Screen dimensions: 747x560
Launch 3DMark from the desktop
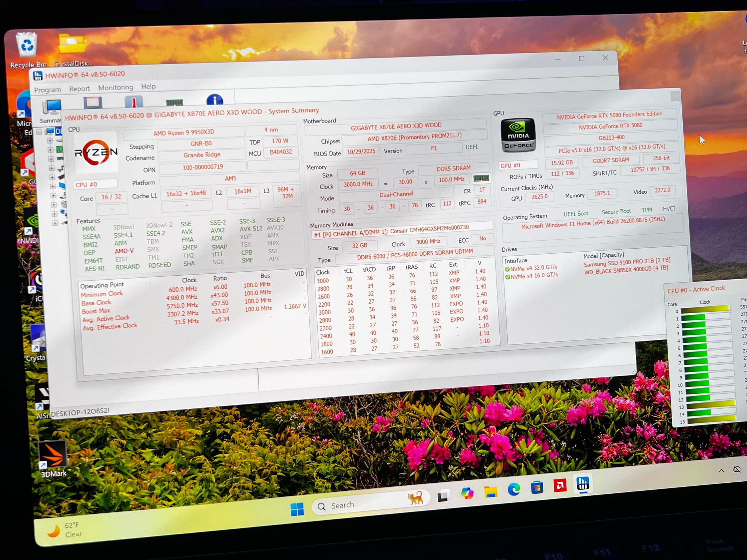(x=53, y=459)
